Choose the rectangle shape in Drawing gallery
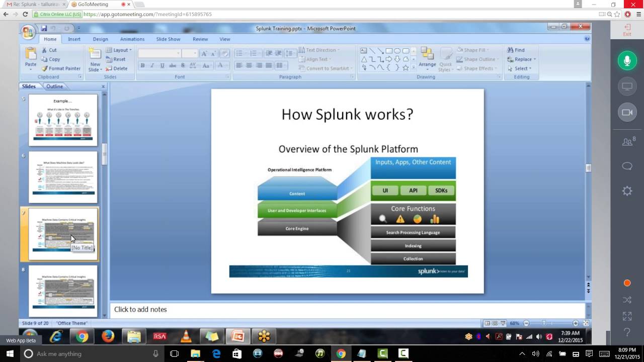Viewport: 644px width, 362px height. (389, 51)
